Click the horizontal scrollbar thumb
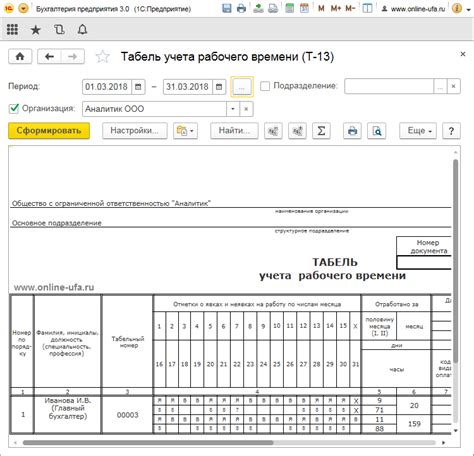The height and width of the screenshot is (456, 474). (x=148, y=443)
